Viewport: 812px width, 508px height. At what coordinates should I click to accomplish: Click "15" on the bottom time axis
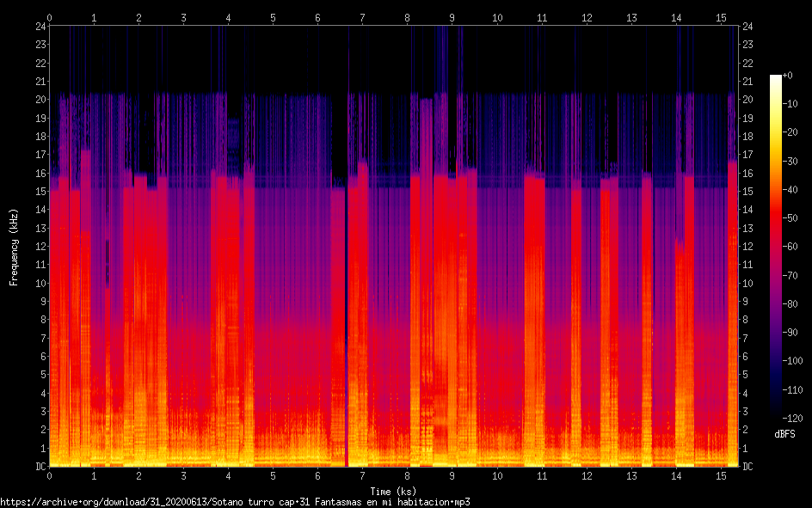click(x=721, y=476)
